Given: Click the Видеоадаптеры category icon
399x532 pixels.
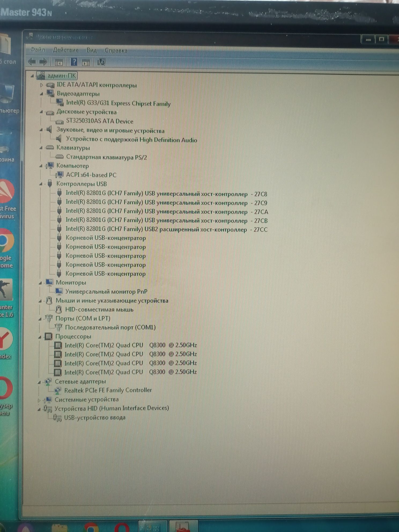Looking at the screenshot, I should [50, 94].
